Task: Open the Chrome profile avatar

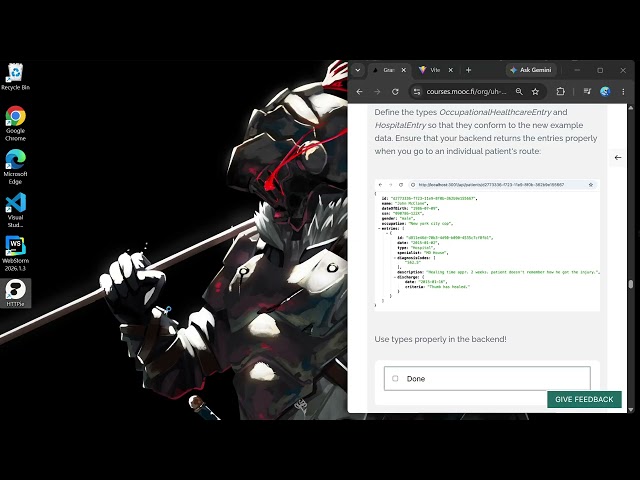Action: click(605, 92)
